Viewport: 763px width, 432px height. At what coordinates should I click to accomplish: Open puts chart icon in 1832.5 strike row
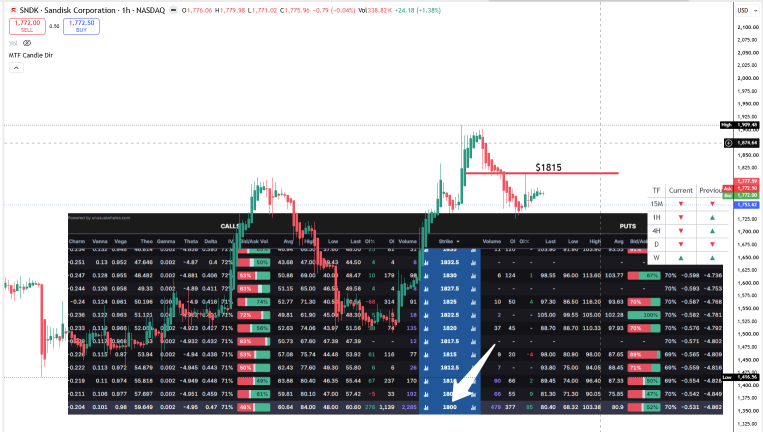[x=473, y=262]
